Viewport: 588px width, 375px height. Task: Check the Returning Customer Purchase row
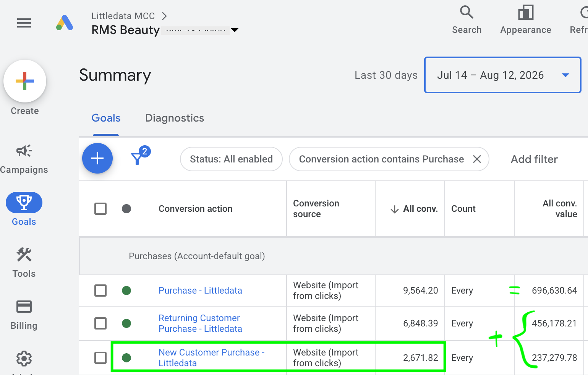(100, 323)
